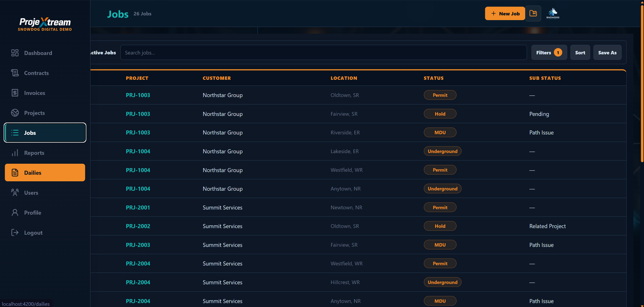Open the Profile page
This screenshot has height=307, width=644.
point(45,212)
